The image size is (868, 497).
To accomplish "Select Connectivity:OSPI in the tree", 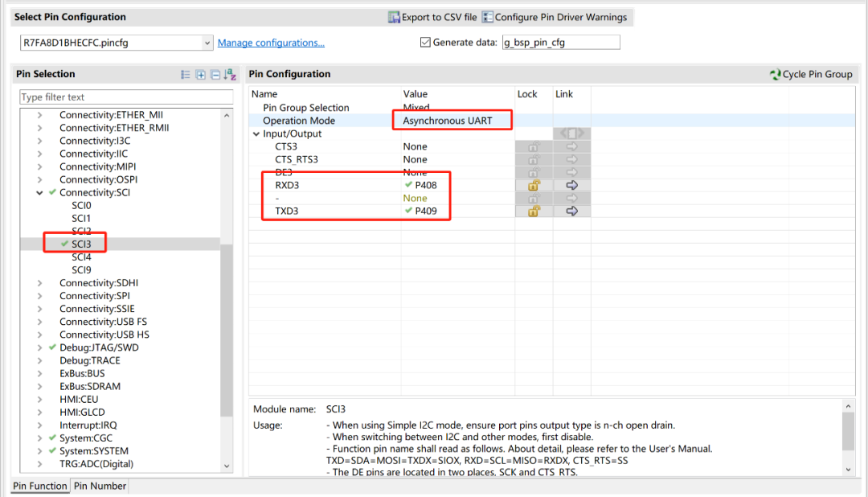I will click(x=99, y=179).
